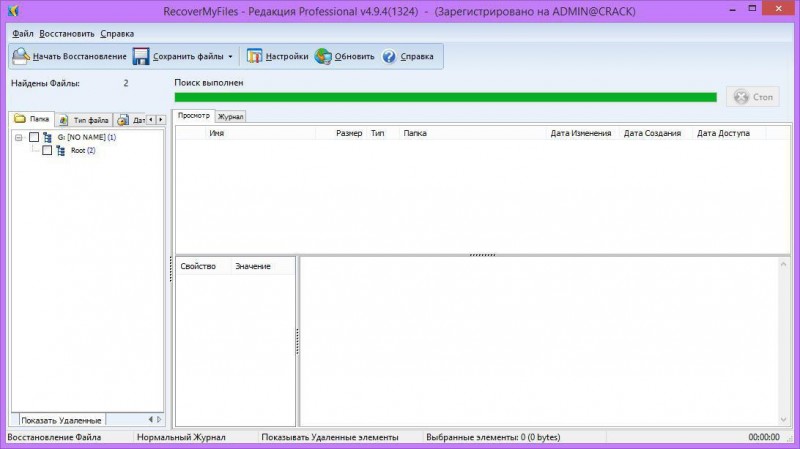The height and width of the screenshot is (449, 800).
Task: Switch to the Папка tab
Action: [32, 119]
